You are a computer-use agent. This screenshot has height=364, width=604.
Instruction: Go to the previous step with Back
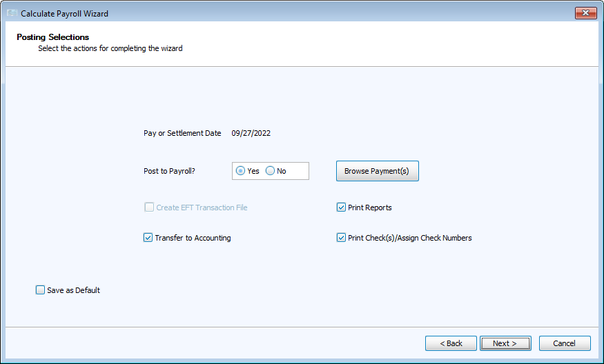tap(451, 343)
